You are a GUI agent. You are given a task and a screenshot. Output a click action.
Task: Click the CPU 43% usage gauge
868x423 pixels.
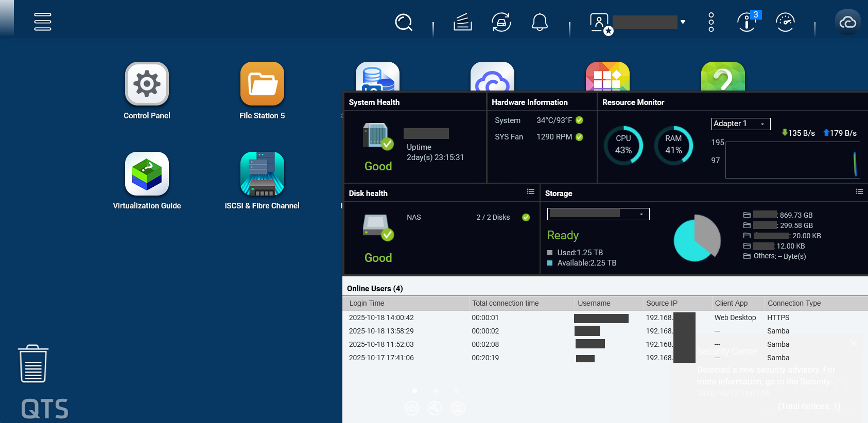point(623,145)
